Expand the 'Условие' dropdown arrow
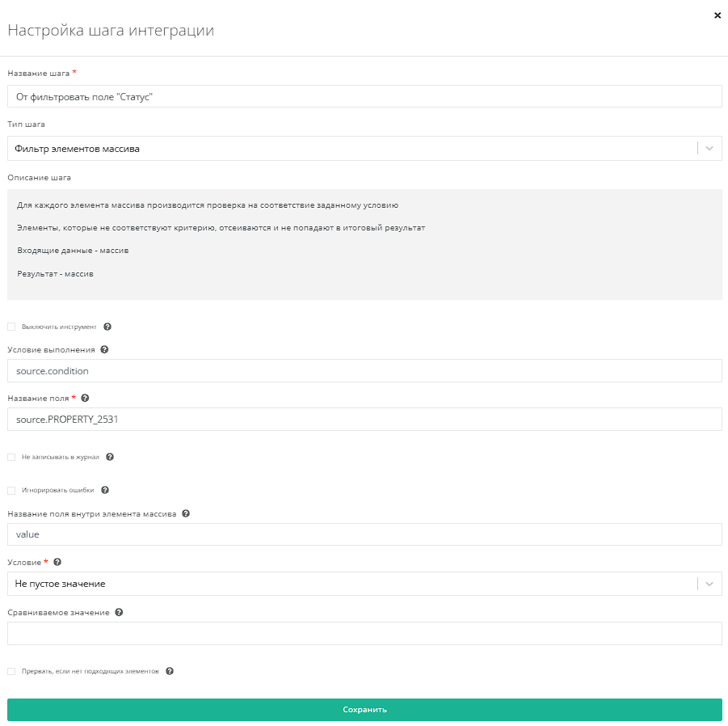Image resolution: width=728 pixels, height=726 pixels. pos(709,584)
